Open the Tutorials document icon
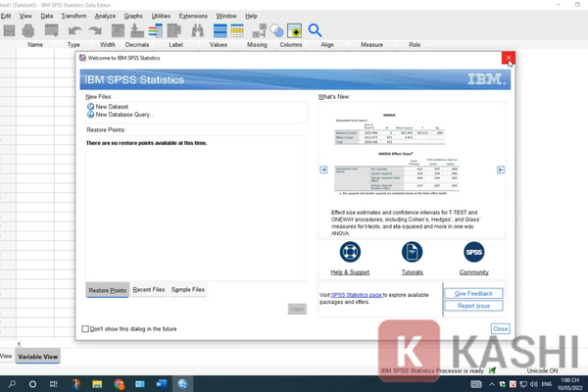The width and height of the screenshot is (588, 392). (x=412, y=252)
